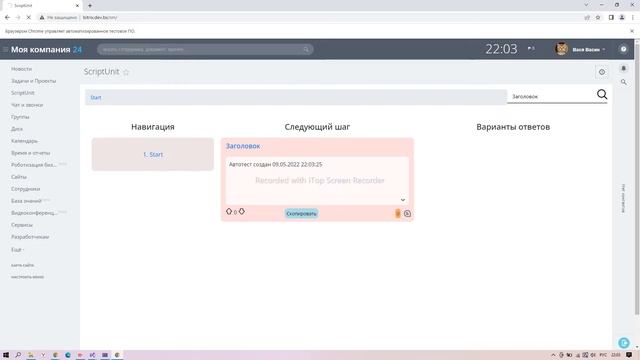Click настроить меню link

tap(27, 277)
